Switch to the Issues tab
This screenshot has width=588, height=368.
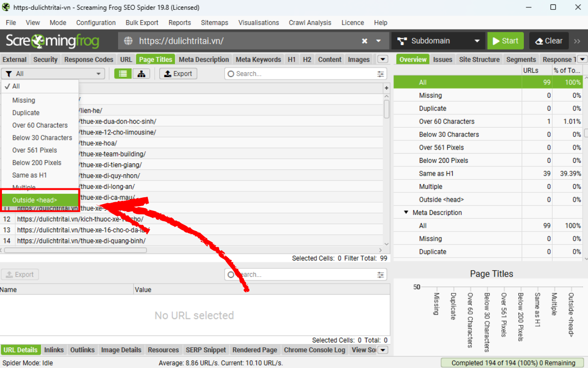tap(442, 59)
